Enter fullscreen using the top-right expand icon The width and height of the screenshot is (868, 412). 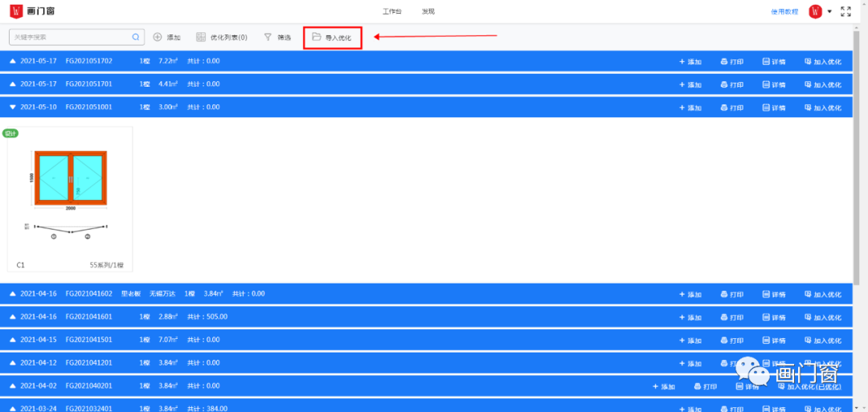845,11
